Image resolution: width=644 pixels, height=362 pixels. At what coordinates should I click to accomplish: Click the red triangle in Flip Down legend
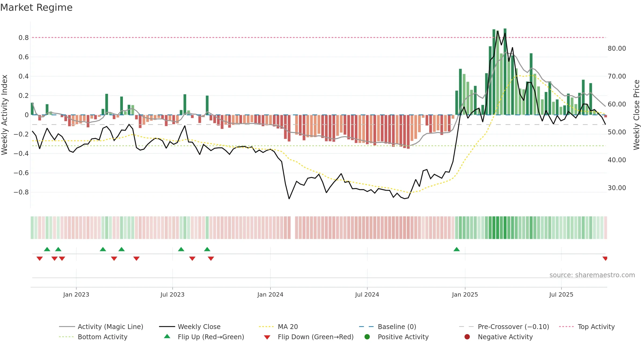click(x=267, y=337)
